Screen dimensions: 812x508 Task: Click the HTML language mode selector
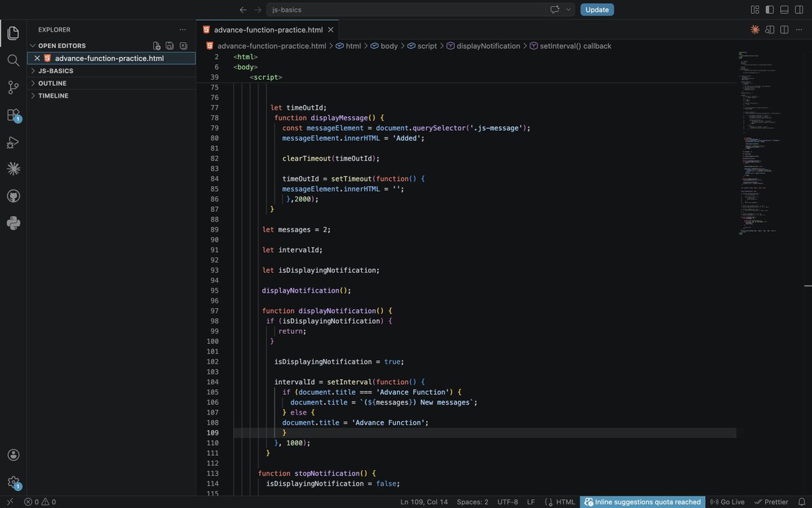[x=566, y=502]
